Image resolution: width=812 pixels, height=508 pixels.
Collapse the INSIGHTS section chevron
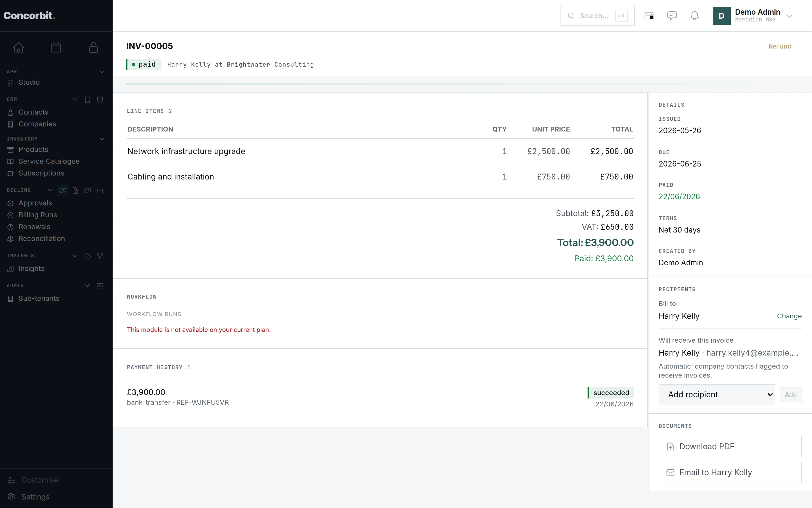click(75, 256)
